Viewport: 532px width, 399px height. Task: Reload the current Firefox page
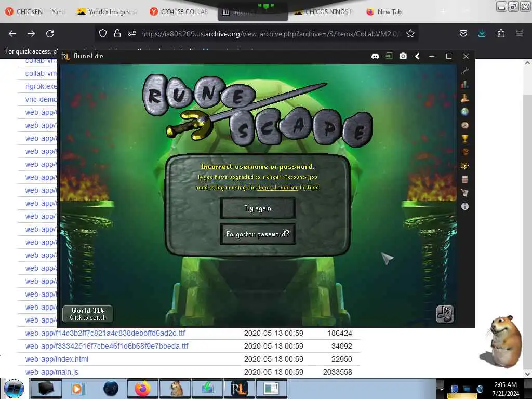coord(50,34)
